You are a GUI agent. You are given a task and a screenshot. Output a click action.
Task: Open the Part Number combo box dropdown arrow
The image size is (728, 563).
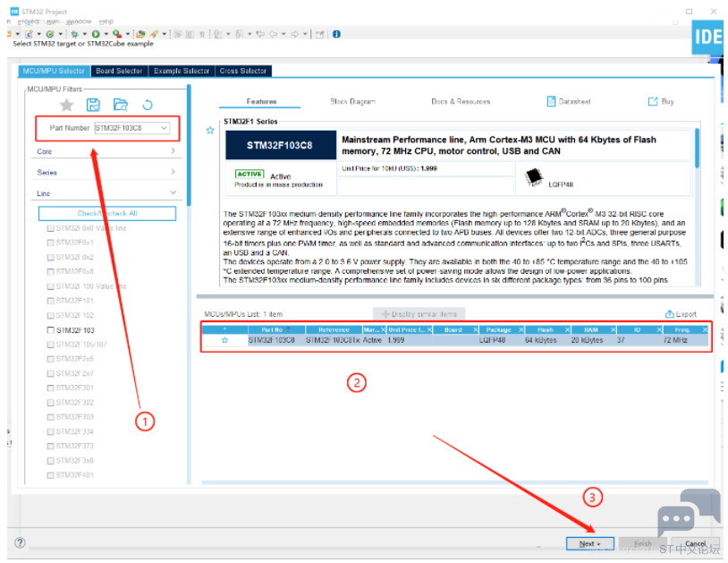164,128
